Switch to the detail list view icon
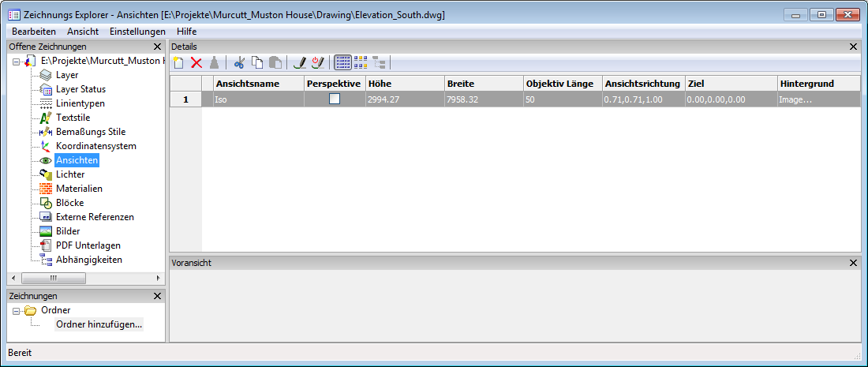The image size is (868, 367). click(343, 62)
